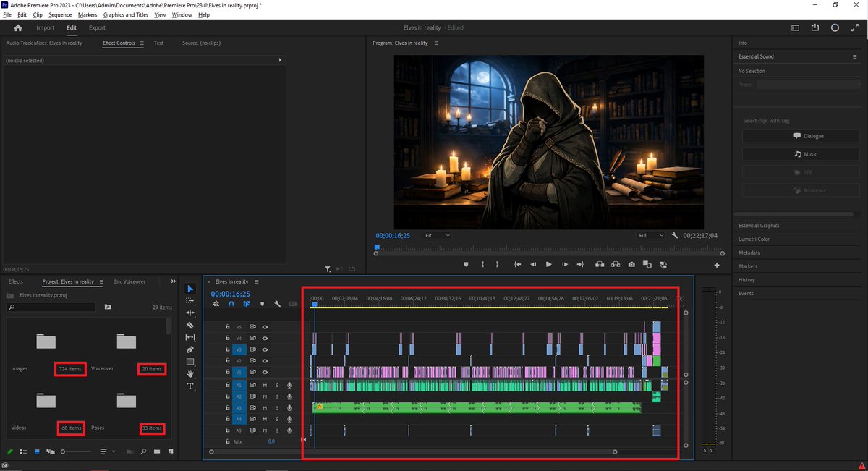
Task: Switch Project panel to list view
Action: [22, 451]
